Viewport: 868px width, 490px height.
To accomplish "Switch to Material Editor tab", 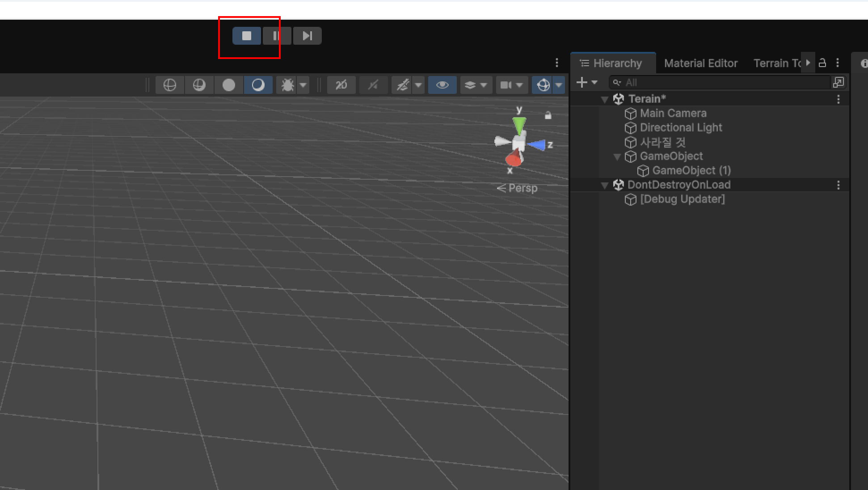I will (700, 63).
